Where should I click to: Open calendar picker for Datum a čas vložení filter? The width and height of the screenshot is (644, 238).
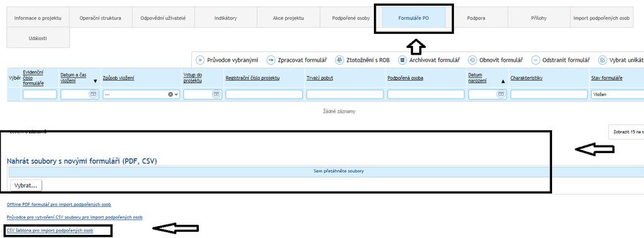point(93,94)
